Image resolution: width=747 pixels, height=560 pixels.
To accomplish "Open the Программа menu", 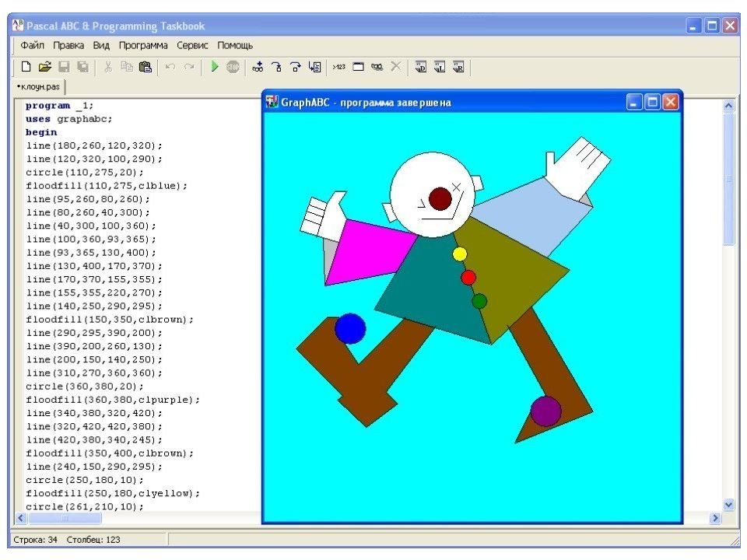I will click(x=143, y=45).
